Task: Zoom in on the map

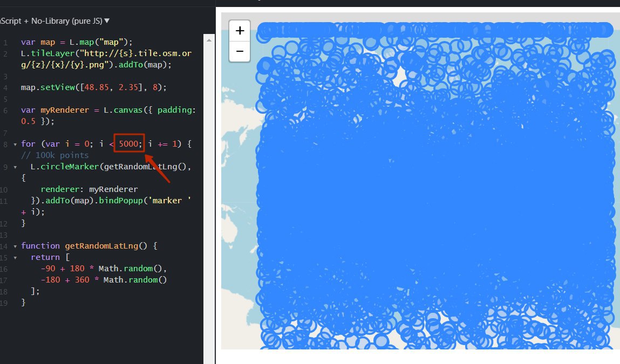Action: tap(240, 31)
